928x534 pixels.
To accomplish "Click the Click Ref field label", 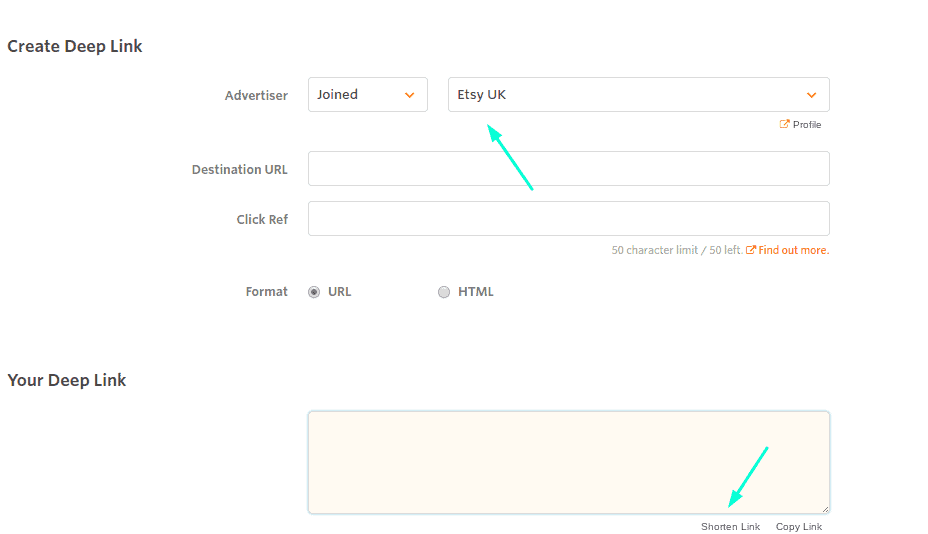I will click(x=262, y=220).
